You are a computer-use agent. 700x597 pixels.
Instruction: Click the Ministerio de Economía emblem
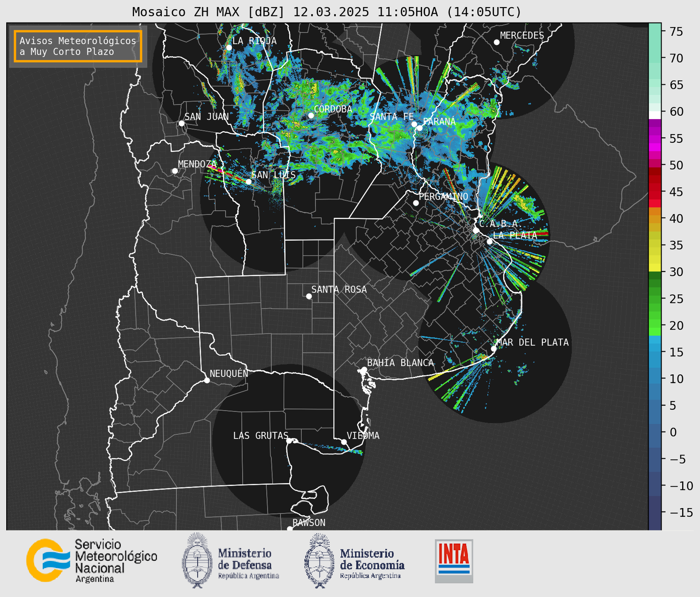(x=319, y=560)
